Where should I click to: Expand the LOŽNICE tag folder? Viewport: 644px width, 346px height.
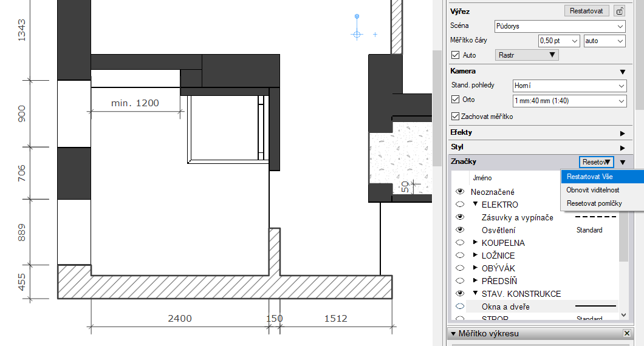[476, 256]
